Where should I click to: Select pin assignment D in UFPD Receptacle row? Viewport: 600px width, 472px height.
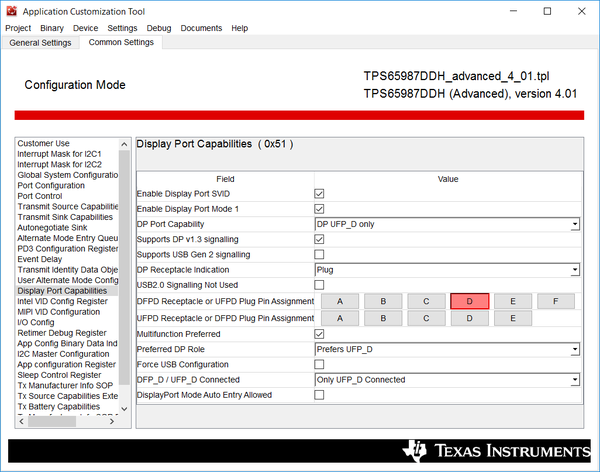coord(470,318)
